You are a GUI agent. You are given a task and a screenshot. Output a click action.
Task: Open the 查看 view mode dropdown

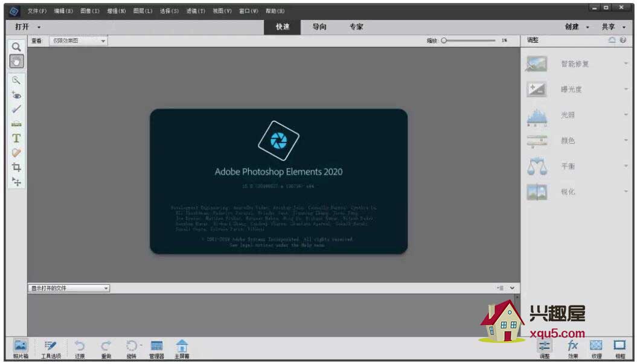point(78,41)
